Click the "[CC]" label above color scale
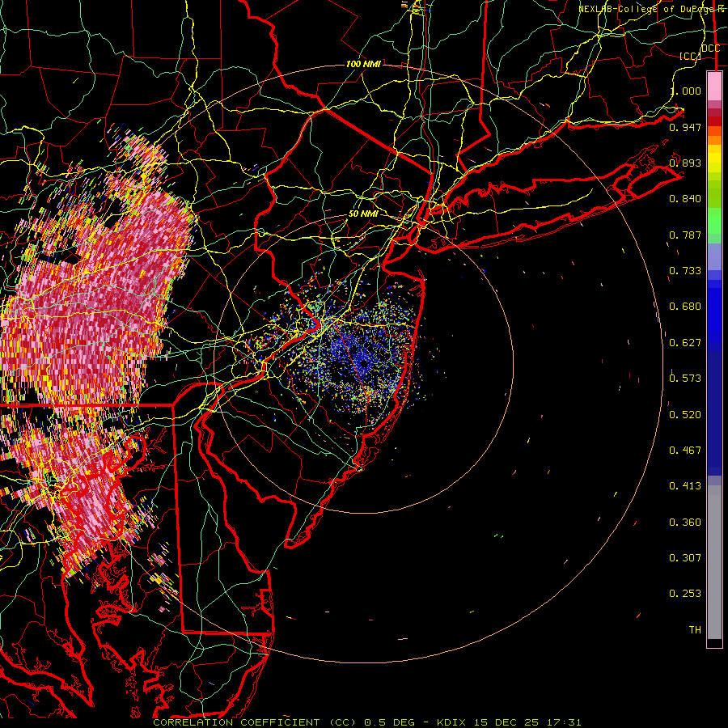This screenshot has width=728, height=728. pos(690,56)
